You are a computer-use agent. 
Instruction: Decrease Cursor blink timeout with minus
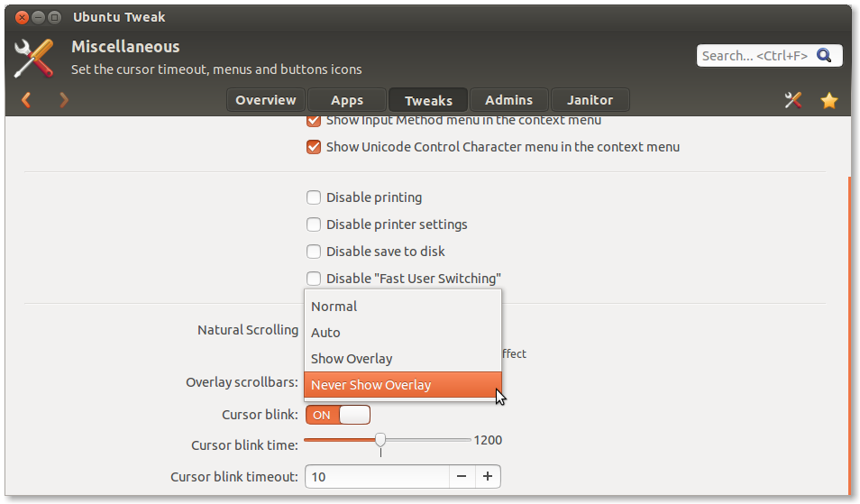[462, 476]
